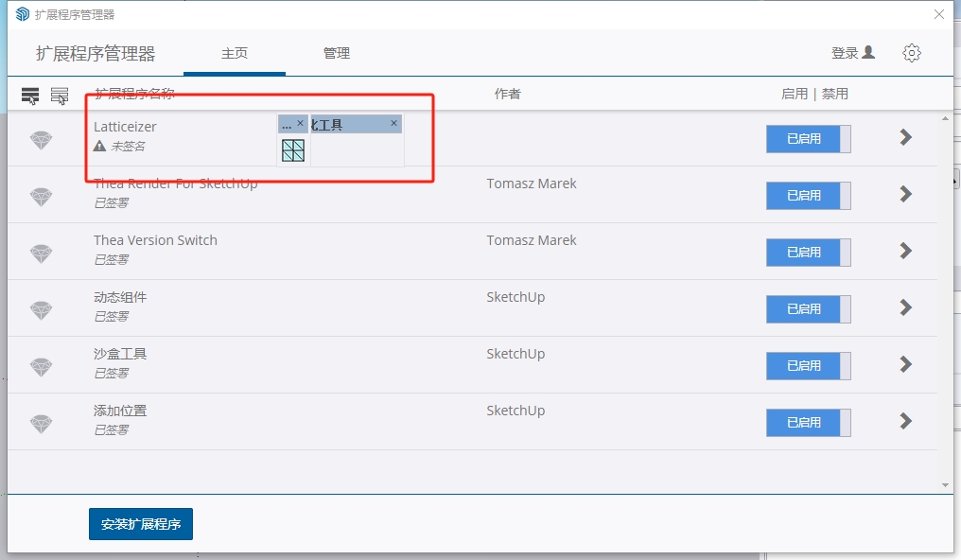Expand details arrow for 动态组件
Screen dimensions: 961x560
[906, 307]
